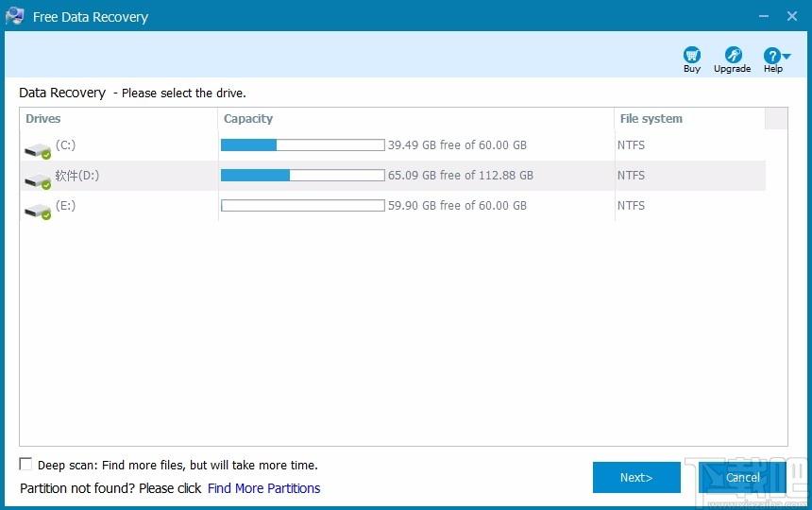Image resolution: width=812 pixels, height=510 pixels.
Task: Select the 软件(D:) drive icon
Action: pyautogui.click(x=38, y=181)
